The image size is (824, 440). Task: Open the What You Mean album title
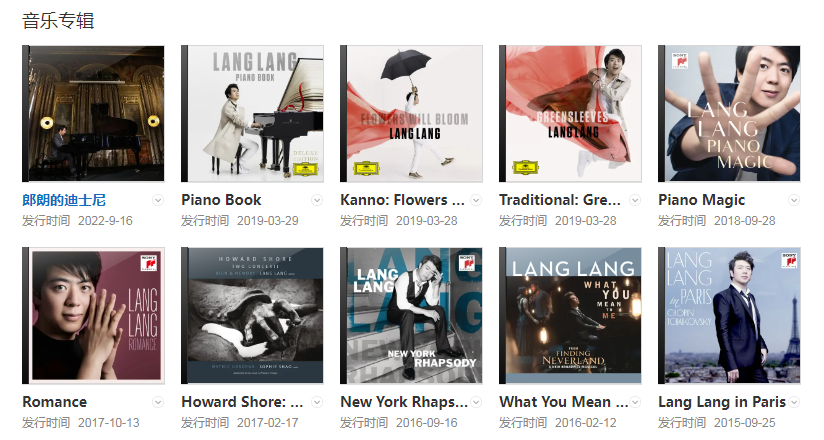[x=564, y=402]
